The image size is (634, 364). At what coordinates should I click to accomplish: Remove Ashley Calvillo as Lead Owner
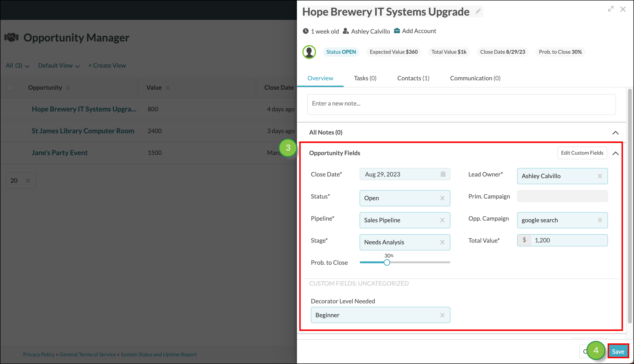pyautogui.click(x=600, y=176)
